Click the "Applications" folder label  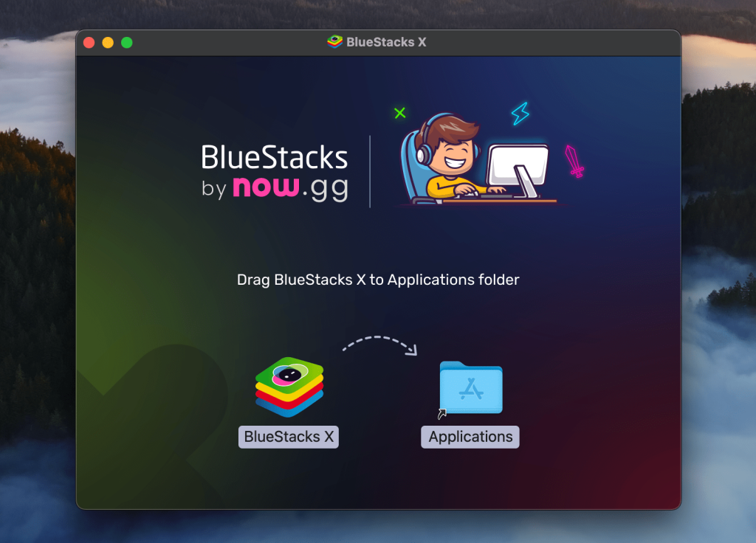point(470,437)
